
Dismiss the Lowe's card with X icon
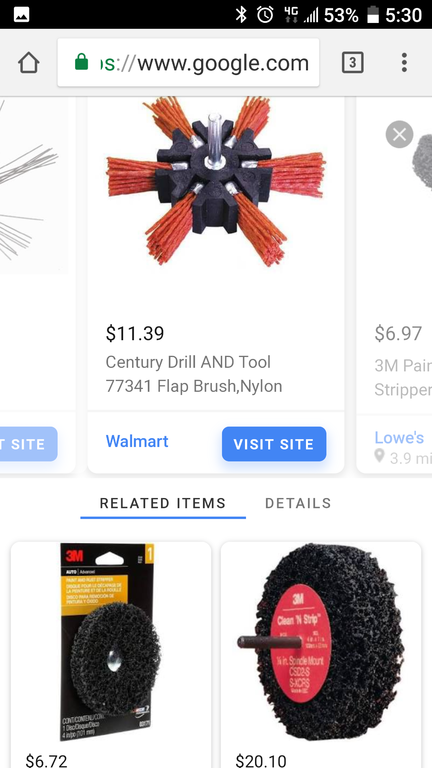tap(399, 134)
